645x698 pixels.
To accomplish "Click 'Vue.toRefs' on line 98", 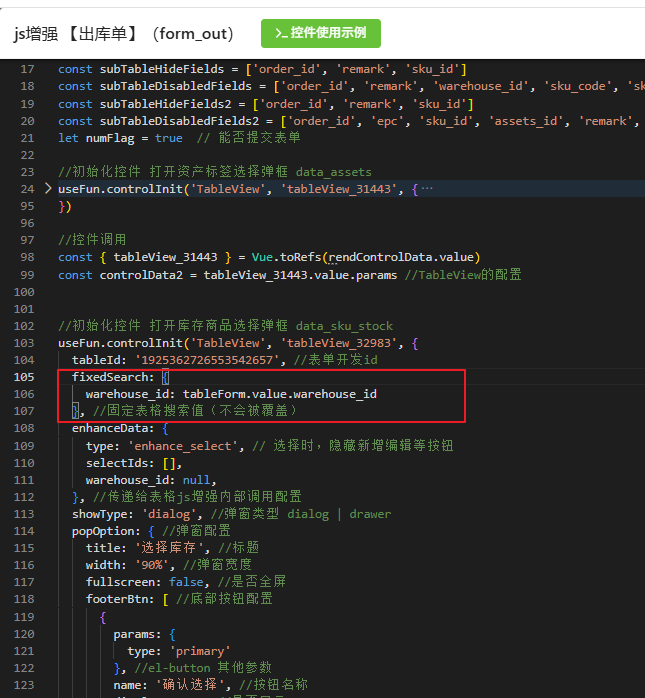I will click(286, 257).
